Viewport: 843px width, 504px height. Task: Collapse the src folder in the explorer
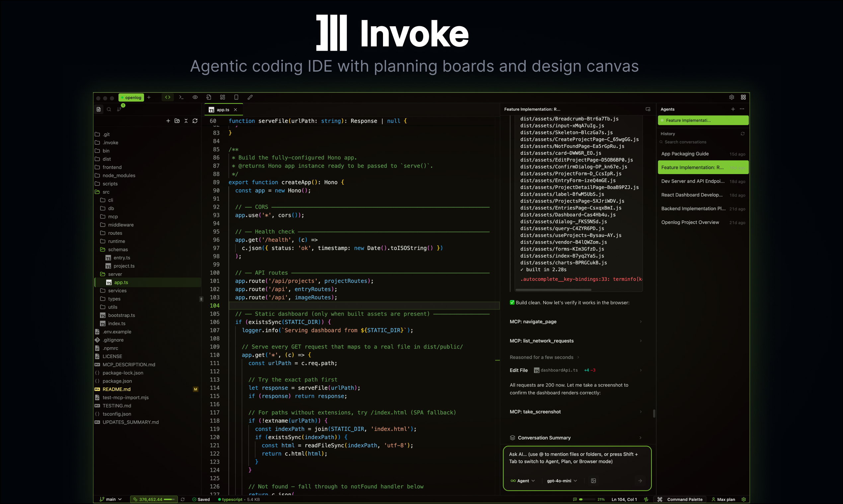pos(106,192)
